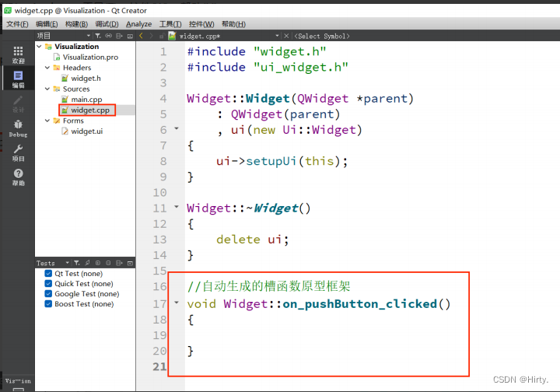
Task: Place cursor on empty line 19
Action: point(327,335)
